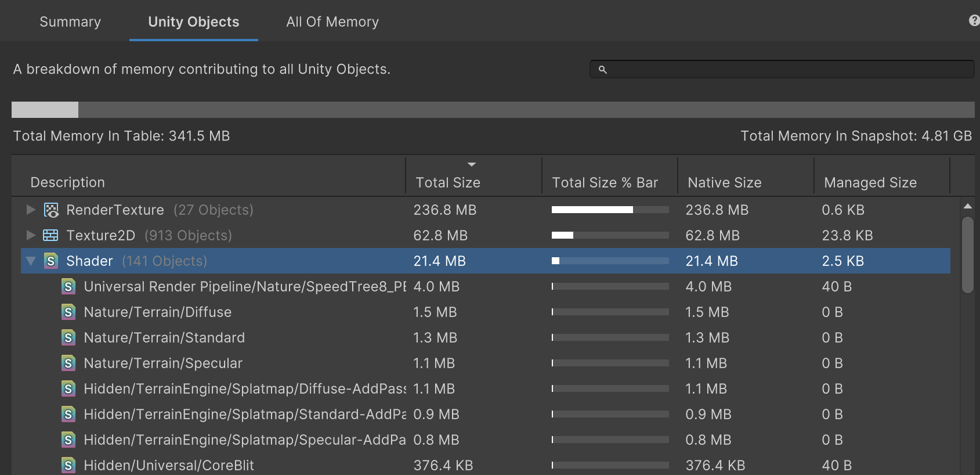Sort by the Native Size column header

[724, 182]
